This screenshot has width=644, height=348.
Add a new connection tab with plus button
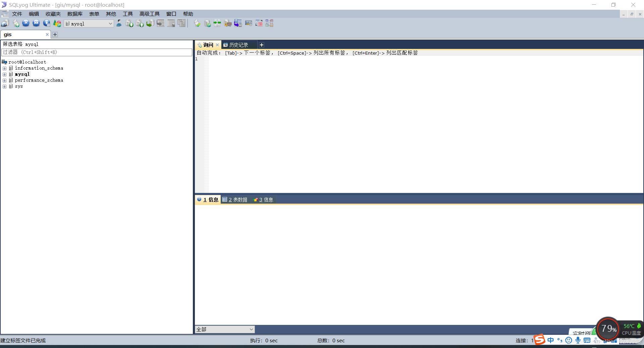[55, 34]
